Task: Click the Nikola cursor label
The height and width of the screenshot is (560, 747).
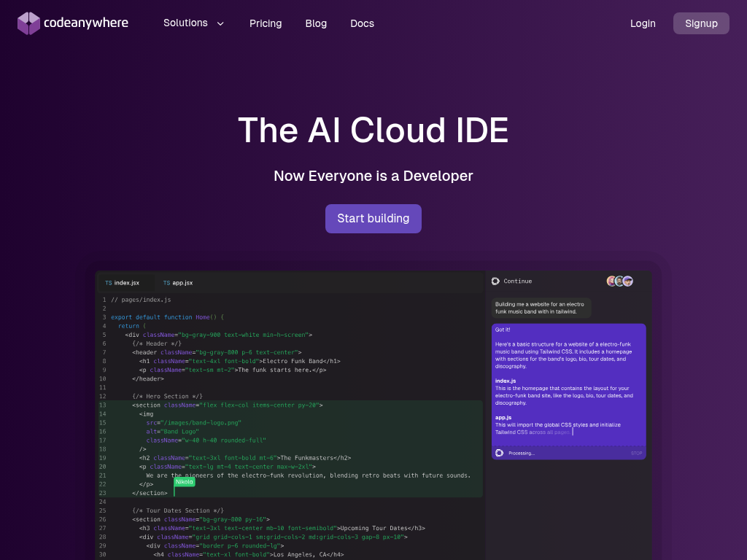Action: (184, 482)
